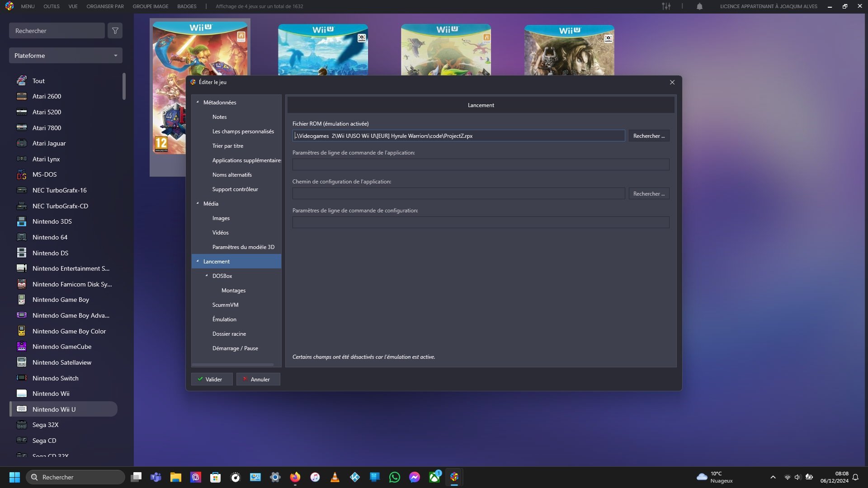This screenshot has height=488, width=868.
Task: Open the Windows Start menu
Action: tap(14, 477)
